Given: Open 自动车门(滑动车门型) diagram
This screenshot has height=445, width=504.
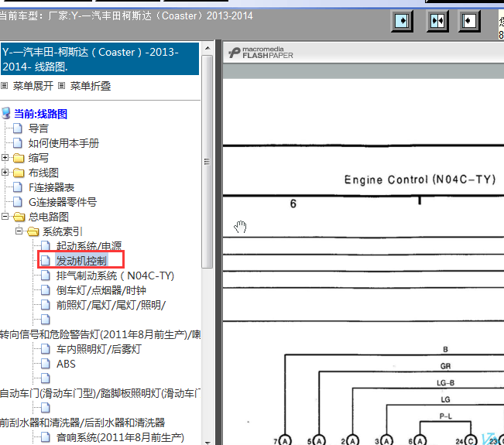Looking at the screenshot, I should coord(100,393).
